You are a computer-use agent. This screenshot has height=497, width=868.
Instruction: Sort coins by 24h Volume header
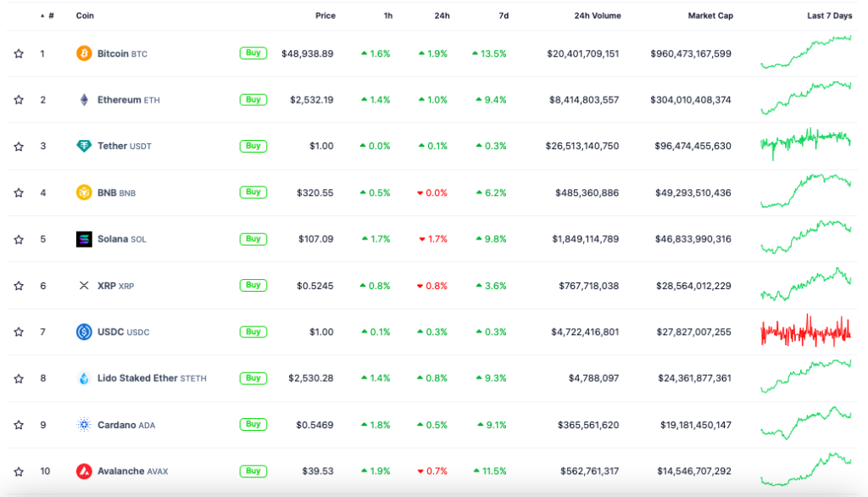pyautogui.click(x=597, y=15)
